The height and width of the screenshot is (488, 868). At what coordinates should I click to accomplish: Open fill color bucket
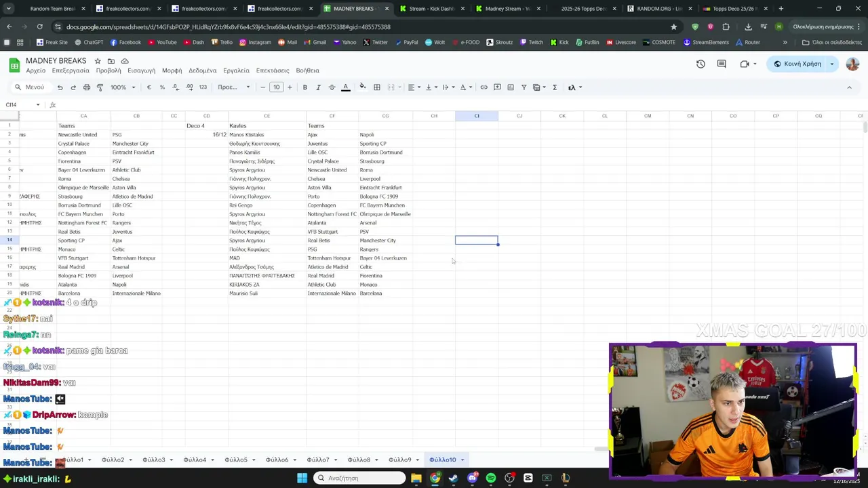click(x=363, y=87)
